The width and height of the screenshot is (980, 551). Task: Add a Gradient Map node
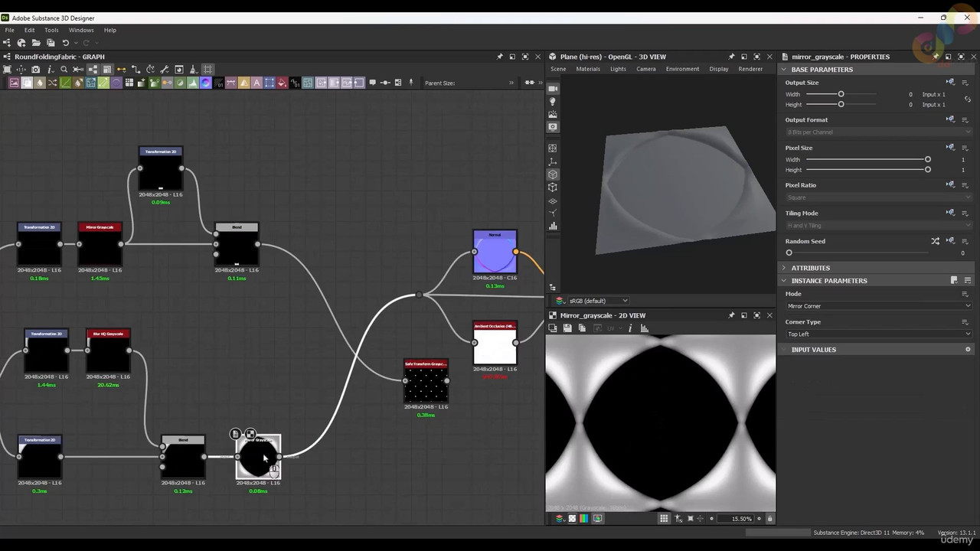(155, 83)
